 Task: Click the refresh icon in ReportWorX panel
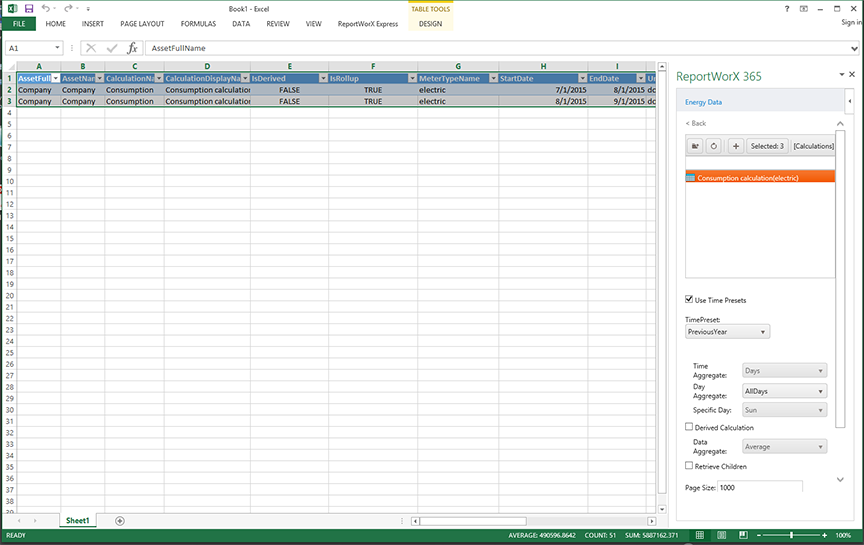pos(713,146)
